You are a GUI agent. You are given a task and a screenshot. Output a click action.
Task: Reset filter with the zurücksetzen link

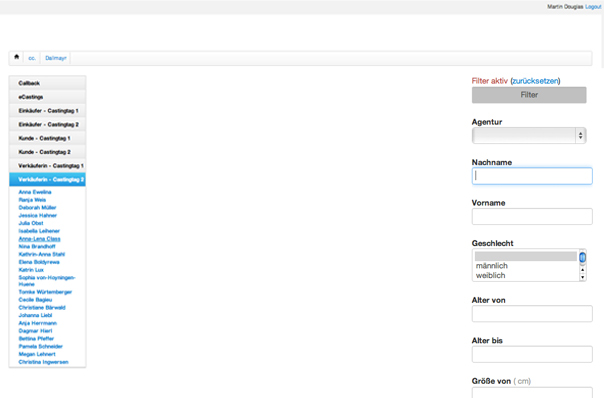[x=535, y=81]
